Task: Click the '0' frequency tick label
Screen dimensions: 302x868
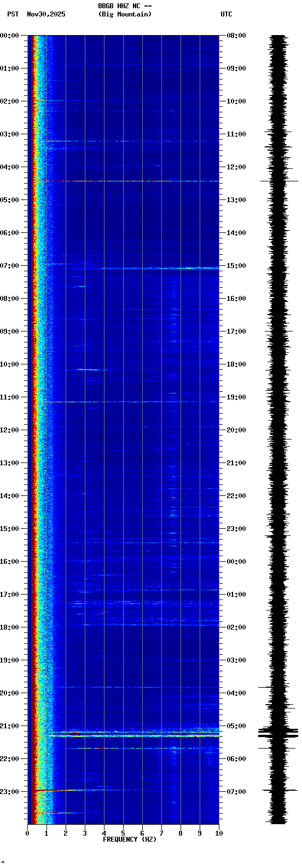Action: point(27,833)
